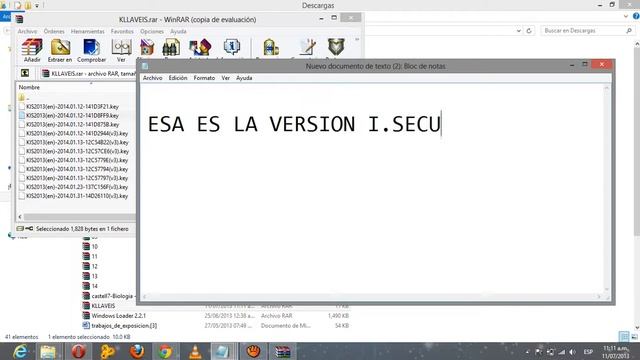
Task: Open Edición menu in Notepad
Action: [x=178, y=78]
